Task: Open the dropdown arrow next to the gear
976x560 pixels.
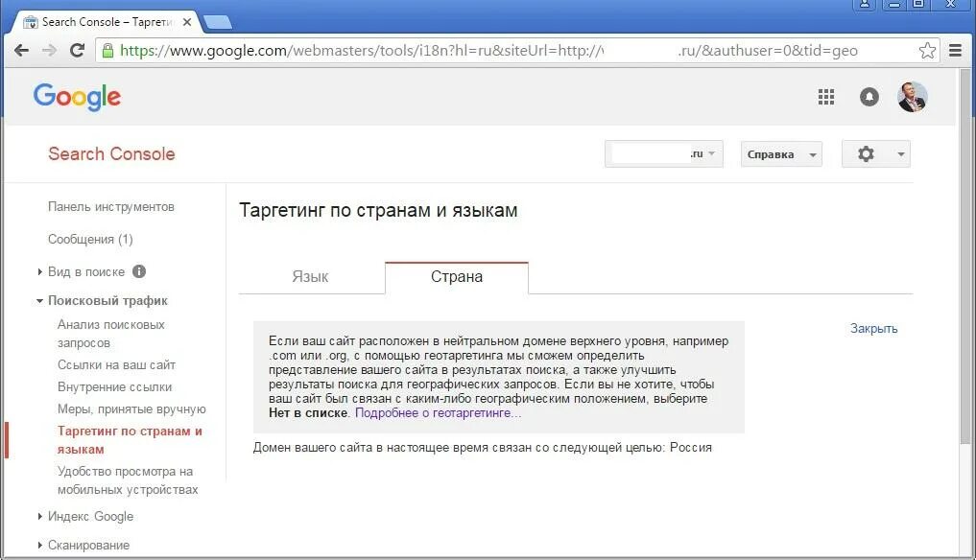Action: [x=901, y=154]
